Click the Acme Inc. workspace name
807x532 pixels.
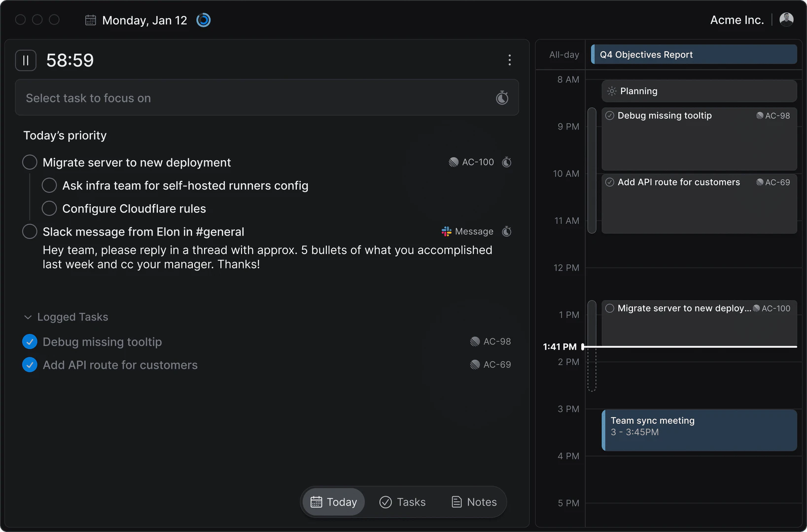(x=737, y=20)
